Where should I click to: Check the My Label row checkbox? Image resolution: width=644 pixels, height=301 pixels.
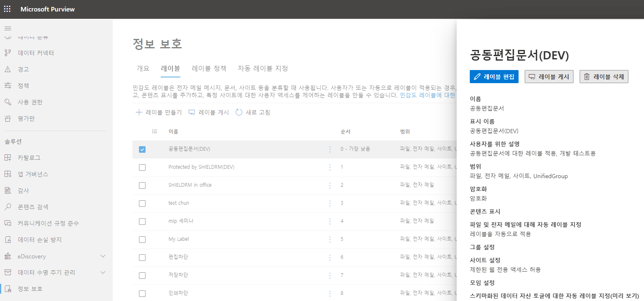[142, 240]
